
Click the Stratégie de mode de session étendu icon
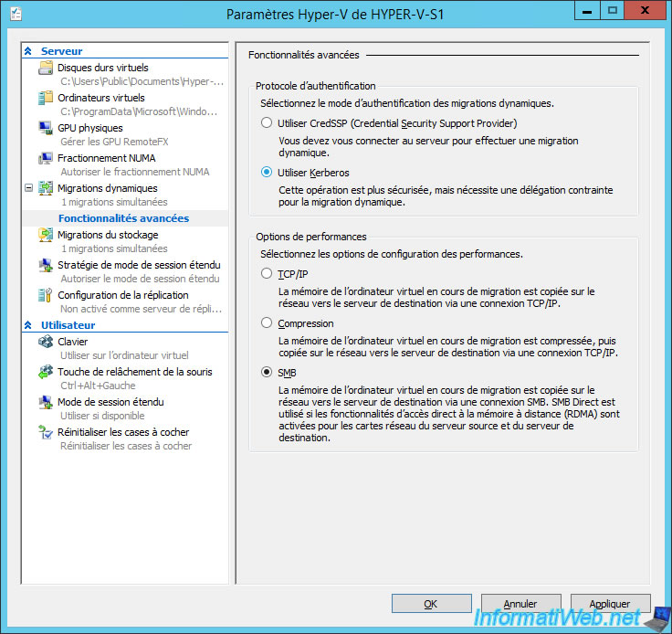pos(46,265)
